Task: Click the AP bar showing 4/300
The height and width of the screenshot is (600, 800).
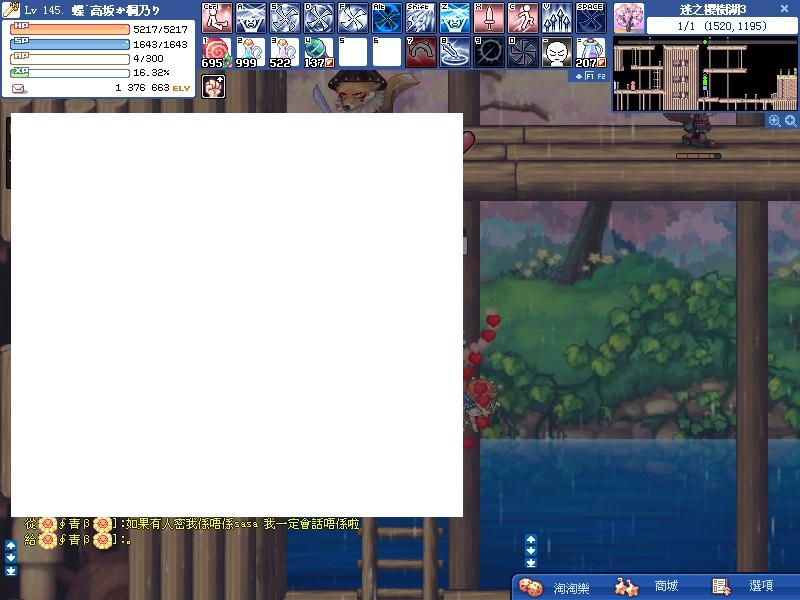Action: [x=69, y=59]
